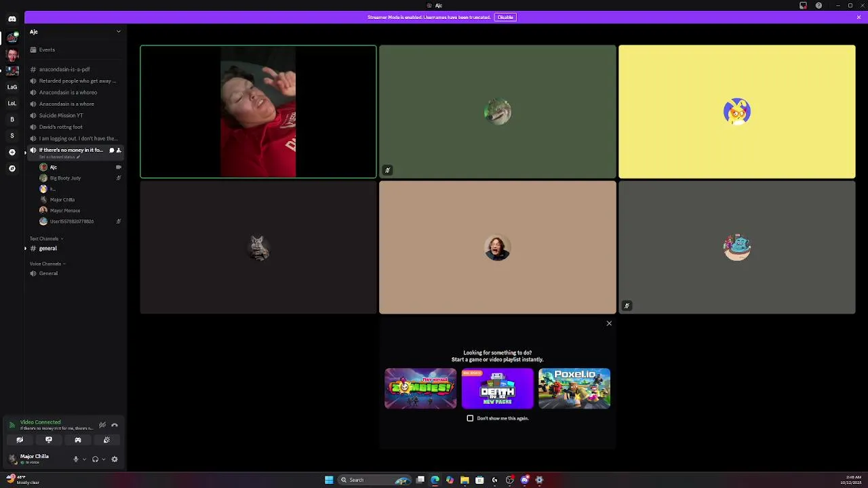Open the soundboard icon

(x=106, y=440)
